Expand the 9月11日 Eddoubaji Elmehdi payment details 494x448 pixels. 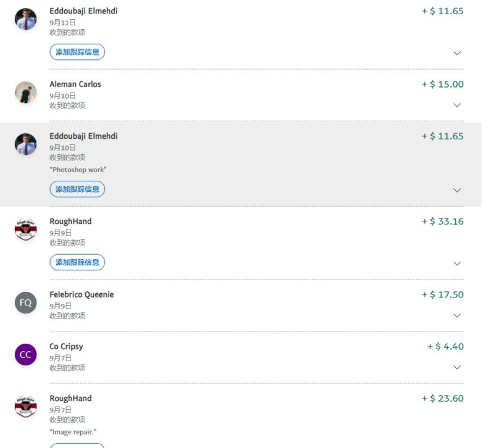[x=457, y=53]
